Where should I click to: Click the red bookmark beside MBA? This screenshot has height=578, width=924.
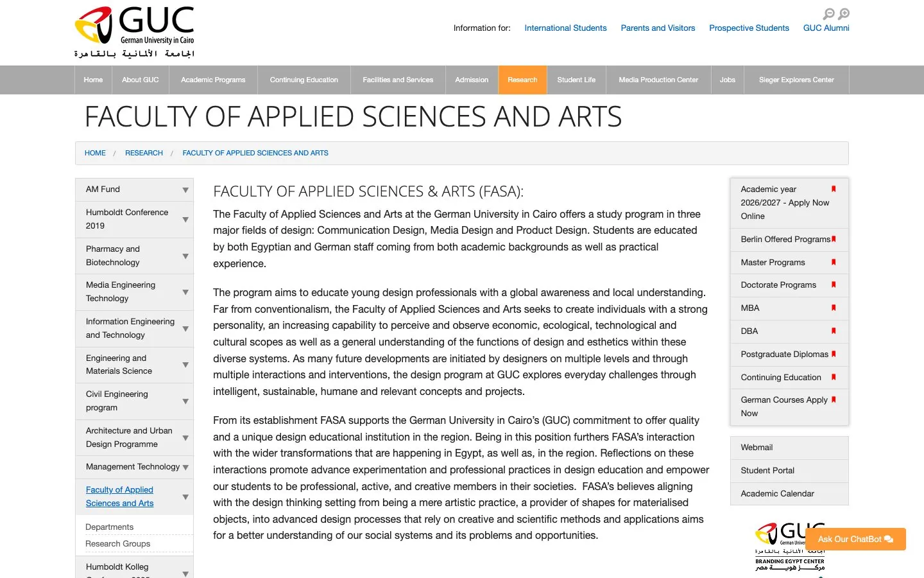[x=834, y=308]
